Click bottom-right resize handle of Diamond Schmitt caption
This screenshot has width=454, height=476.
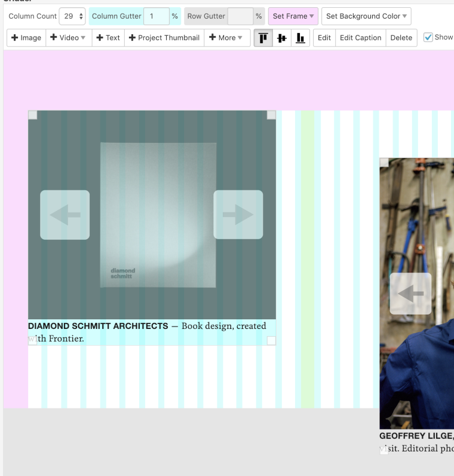coord(271,340)
